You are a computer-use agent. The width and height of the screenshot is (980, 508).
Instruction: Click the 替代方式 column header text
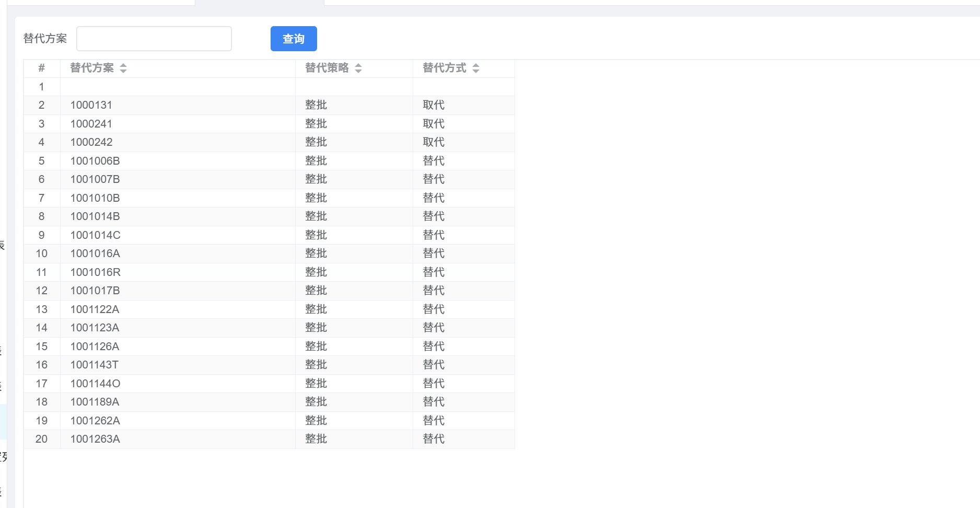tap(444, 68)
